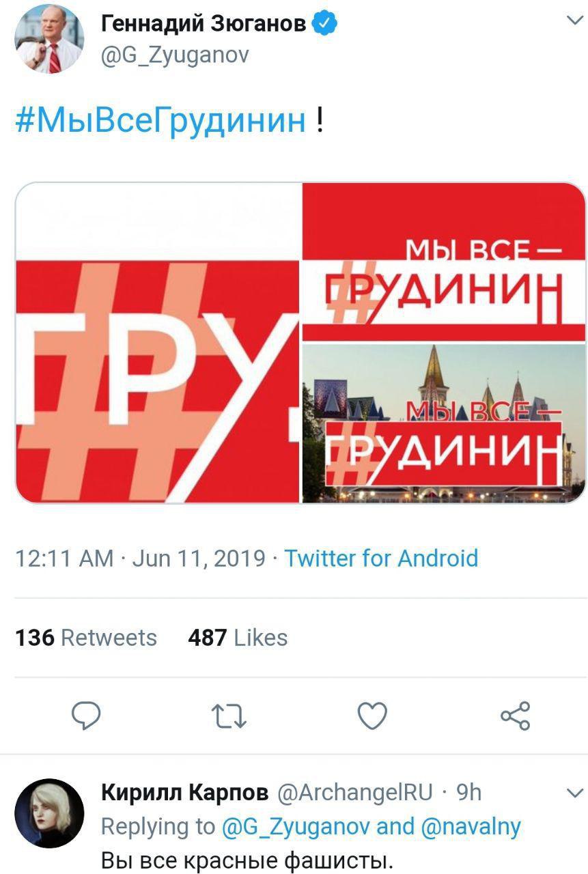This screenshot has height=874, width=588.
Task: View the 136 Retweets list
Action: (86, 638)
